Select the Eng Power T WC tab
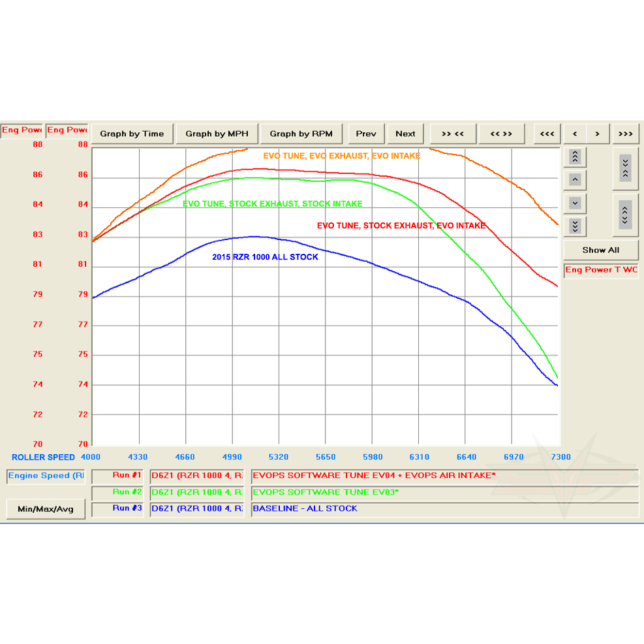644x644 pixels. pyautogui.click(x=600, y=268)
